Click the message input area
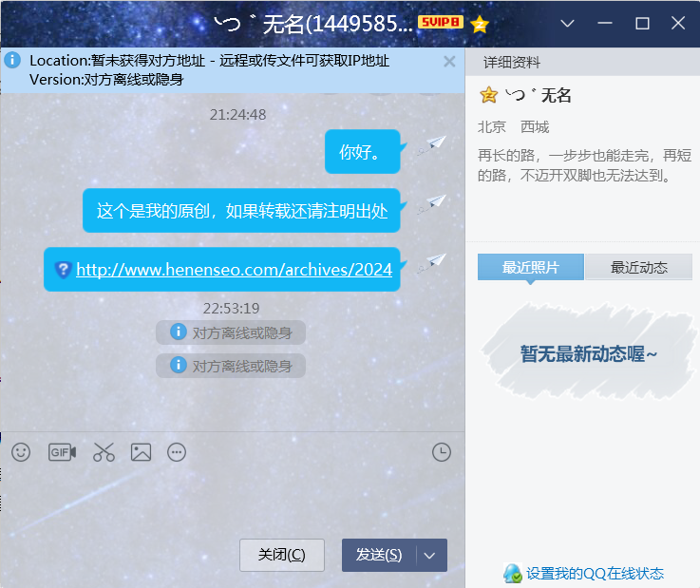700x588 pixels. coord(232,503)
